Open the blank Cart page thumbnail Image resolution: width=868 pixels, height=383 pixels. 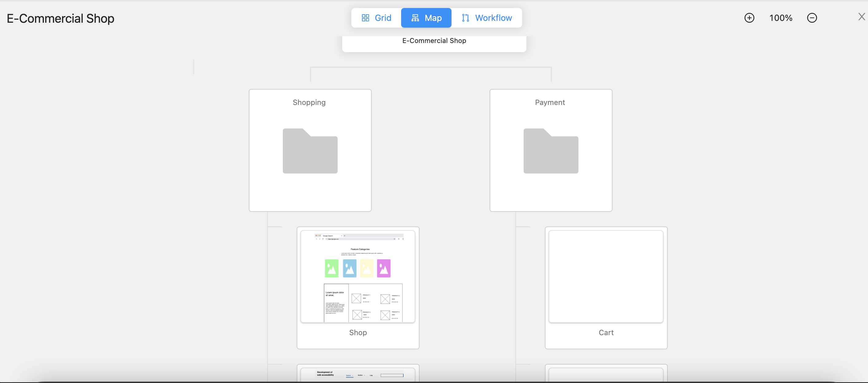pos(605,276)
